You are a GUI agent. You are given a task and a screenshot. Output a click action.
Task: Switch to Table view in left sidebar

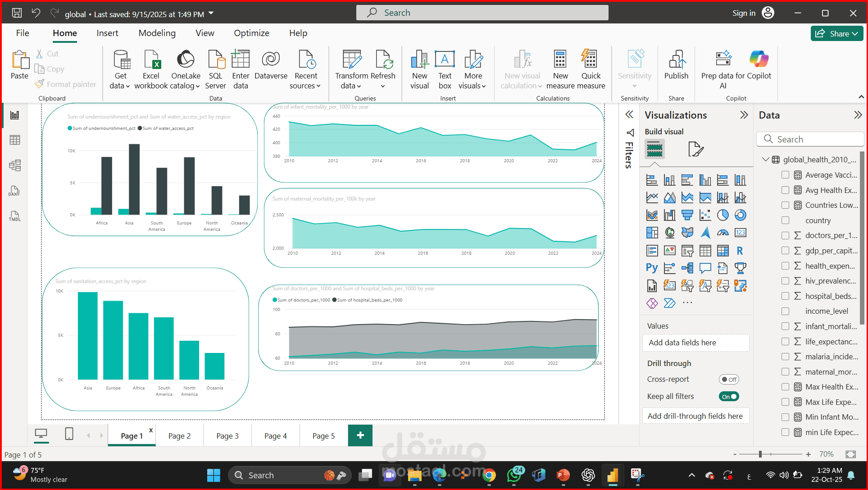[x=14, y=140]
